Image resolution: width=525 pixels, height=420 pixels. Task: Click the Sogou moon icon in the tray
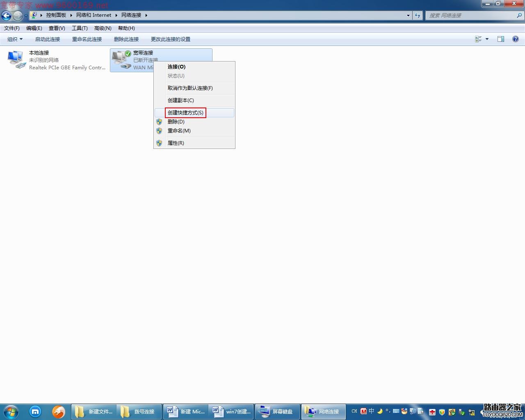pos(379,411)
